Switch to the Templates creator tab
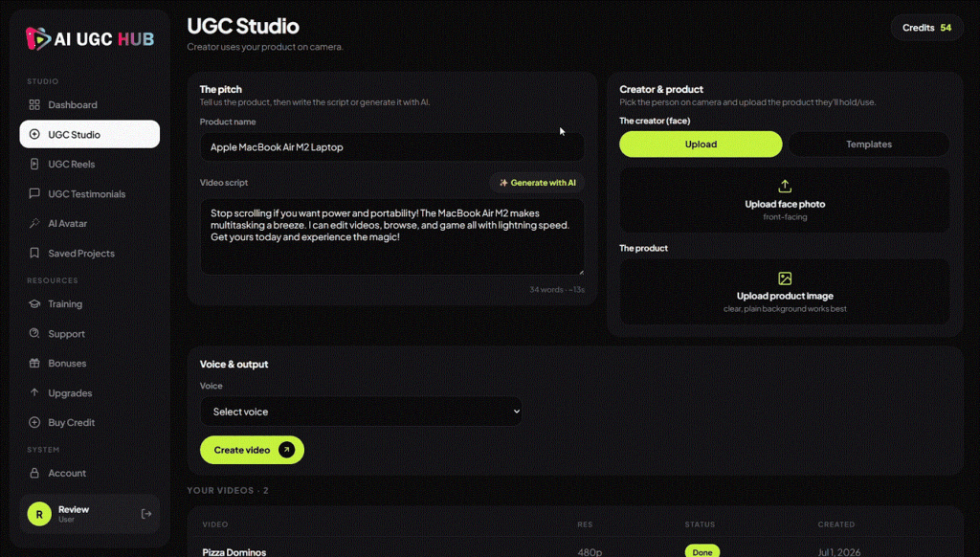Screen dimensions: 980x557 coord(869,144)
